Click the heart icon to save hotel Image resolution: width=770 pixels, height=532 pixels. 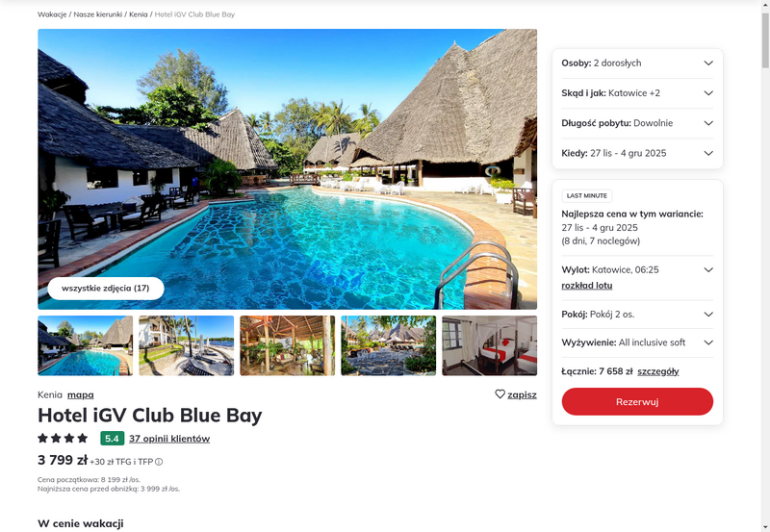500,394
